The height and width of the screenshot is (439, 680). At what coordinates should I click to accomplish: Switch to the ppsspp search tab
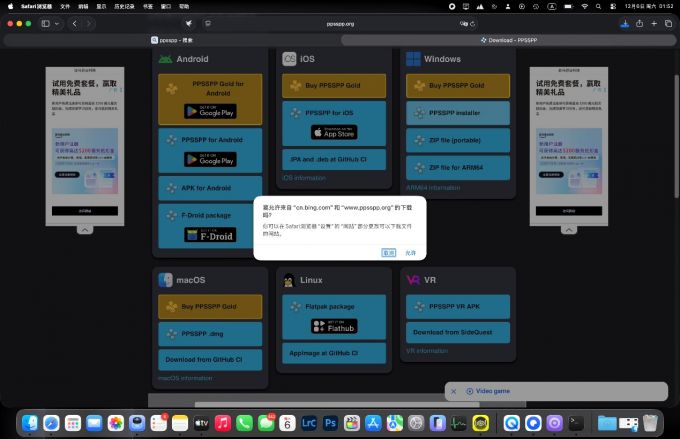pos(172,40)
